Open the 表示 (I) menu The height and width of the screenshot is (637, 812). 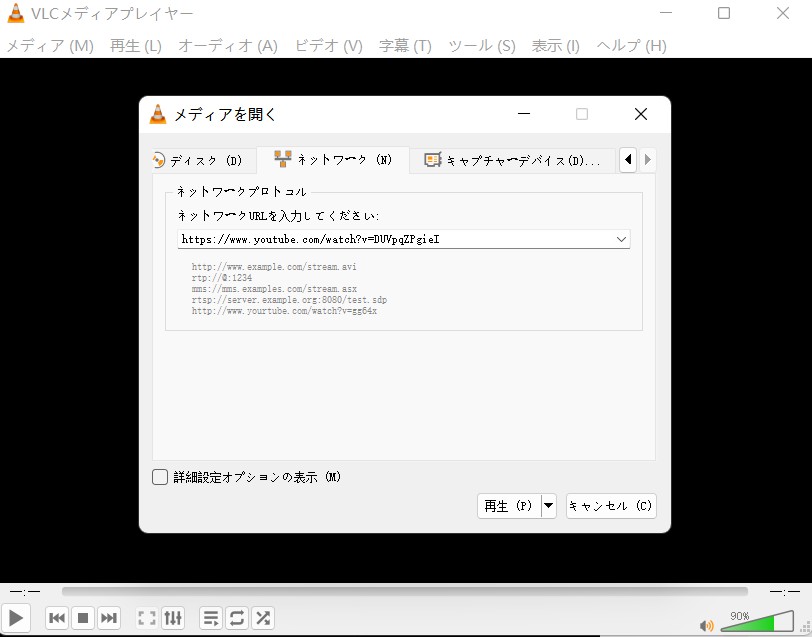[x=555, y=46]
